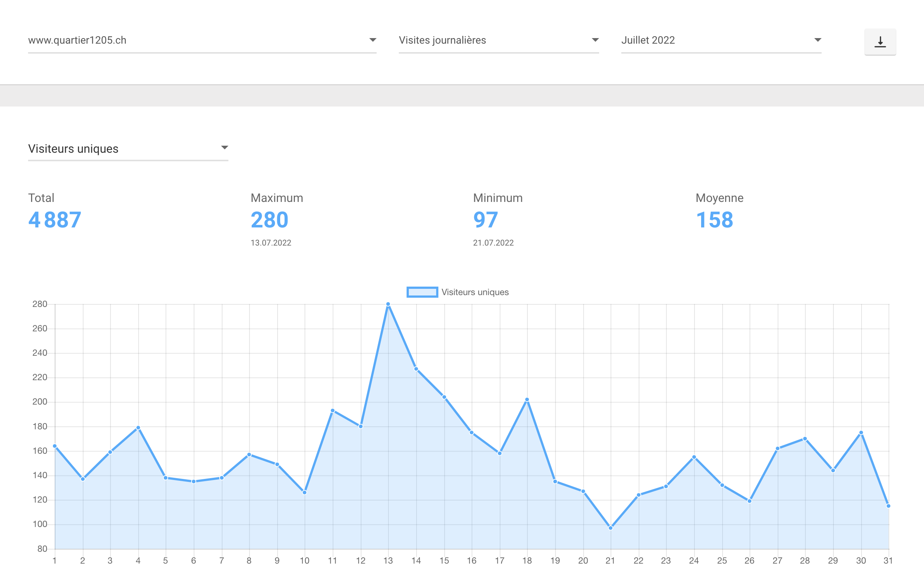Click the Total value 4 887
Viewport: 924px width, 588px height.
55,220
